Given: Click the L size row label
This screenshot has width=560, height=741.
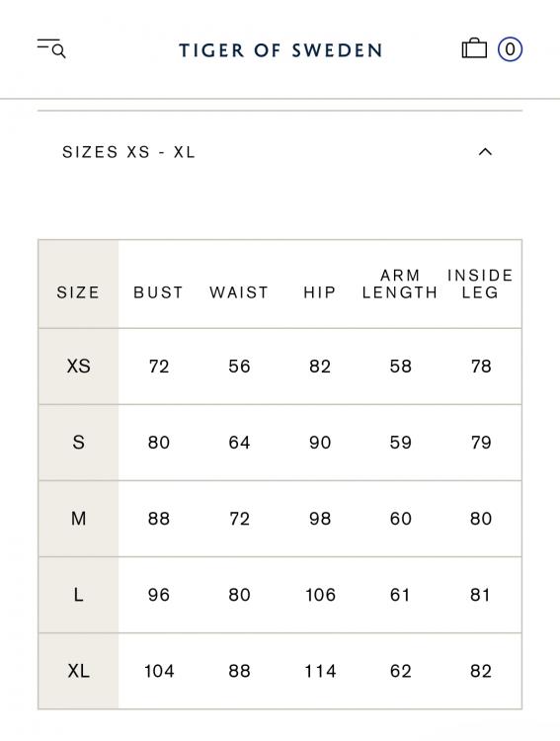Looking at the screenshot, I should pos(78,595).
